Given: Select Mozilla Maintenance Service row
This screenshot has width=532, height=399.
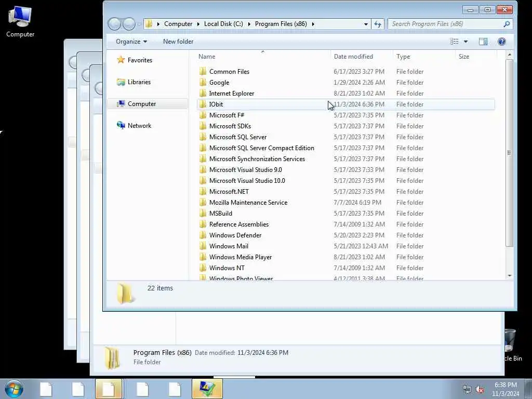Looking at the screenshot, I should point(345,202).
